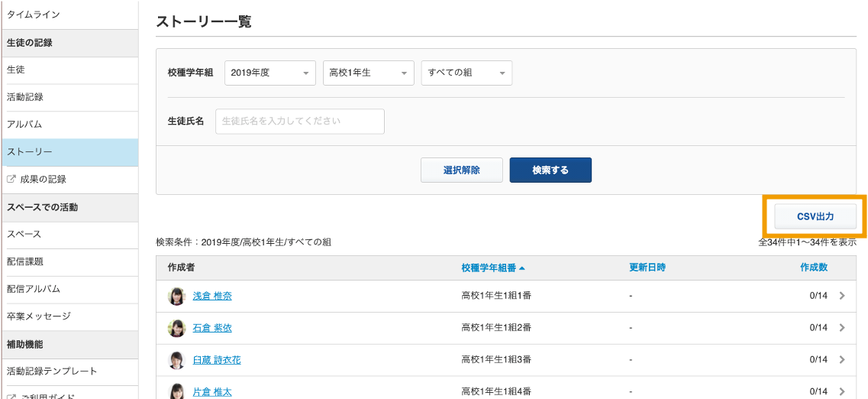Open the タイムライン sidebar item
The width and height of the screenshot is (868, 399).
click(x=70, y=15)
